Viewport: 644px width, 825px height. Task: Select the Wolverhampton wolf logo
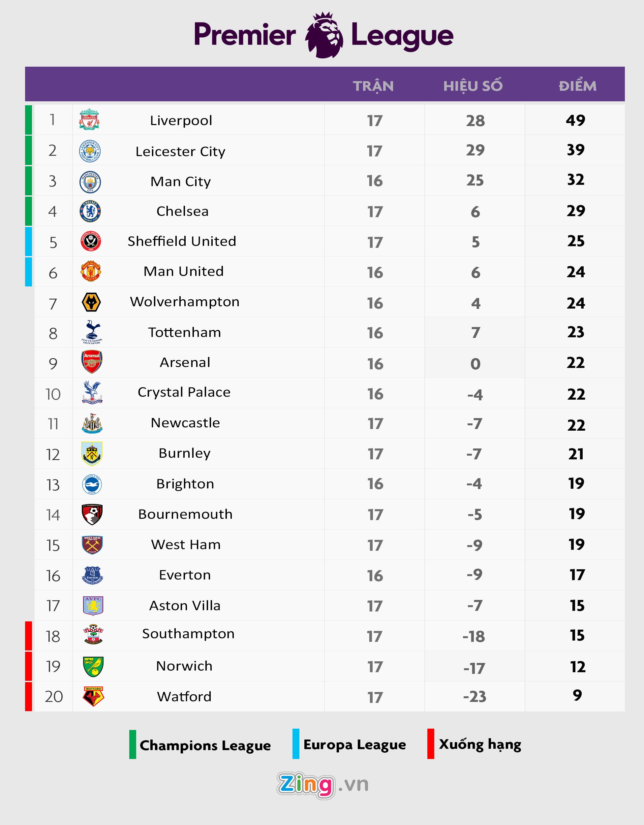[x=91, y=303]
